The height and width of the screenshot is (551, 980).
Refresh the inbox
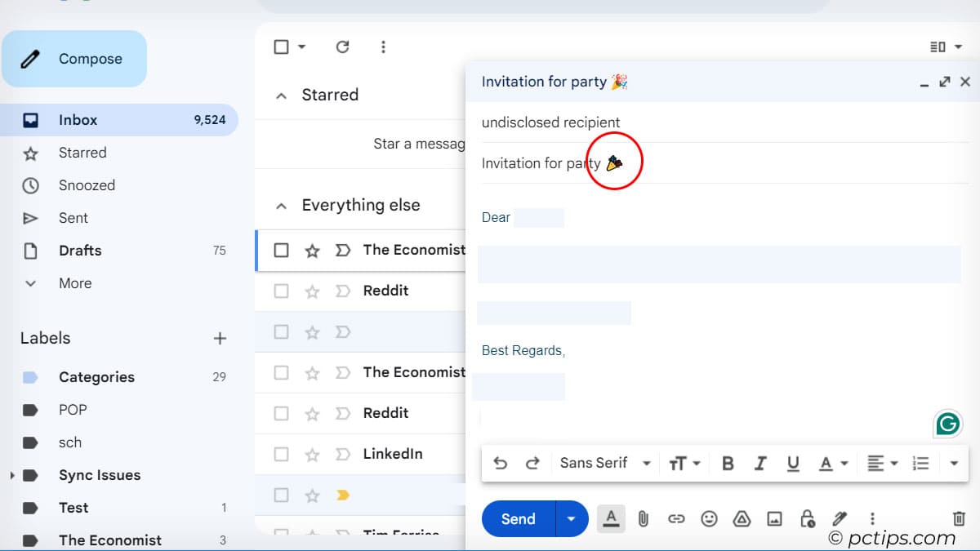[342, 47]
